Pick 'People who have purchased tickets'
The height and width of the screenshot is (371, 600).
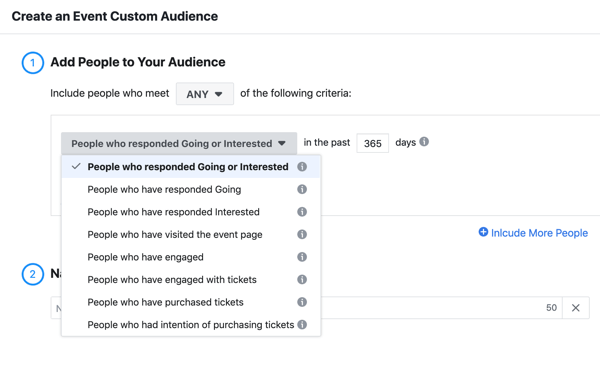click(x=191, y=302)
